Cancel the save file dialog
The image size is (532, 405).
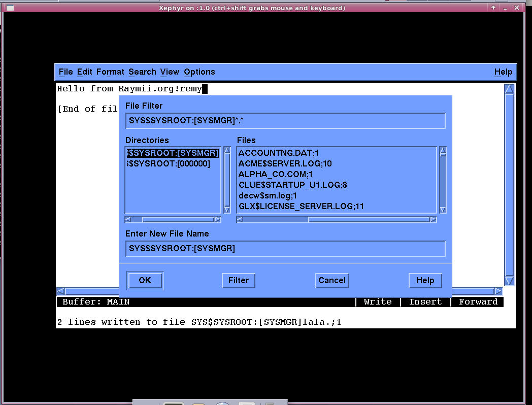331,281
